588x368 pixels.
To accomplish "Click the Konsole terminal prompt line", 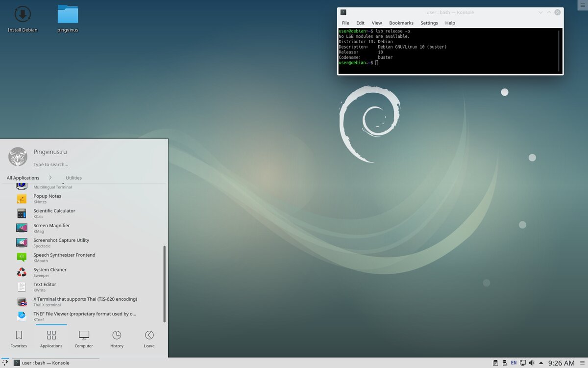I will coord(359,63).
